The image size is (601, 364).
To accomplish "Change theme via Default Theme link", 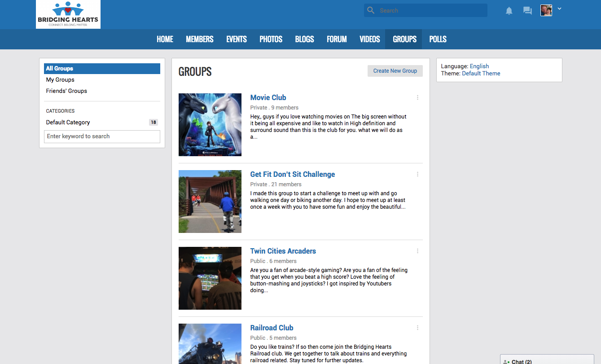I will [x=481, y=73].
